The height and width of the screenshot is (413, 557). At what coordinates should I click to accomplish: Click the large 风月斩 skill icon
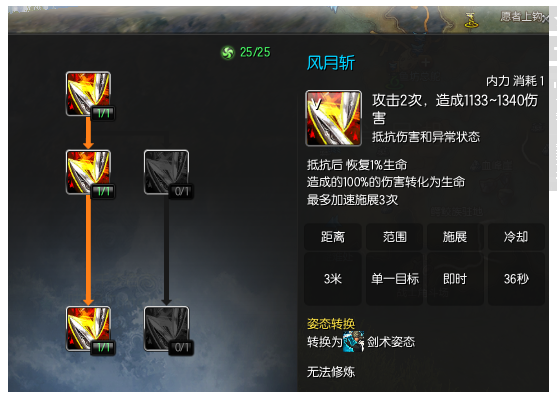[x=334, y=118]
